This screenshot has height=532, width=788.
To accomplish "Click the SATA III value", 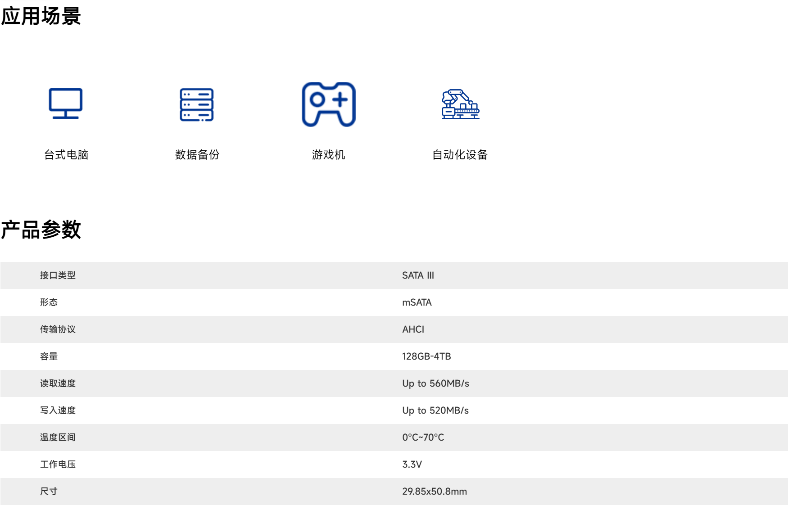I will [x=418, y=275].
